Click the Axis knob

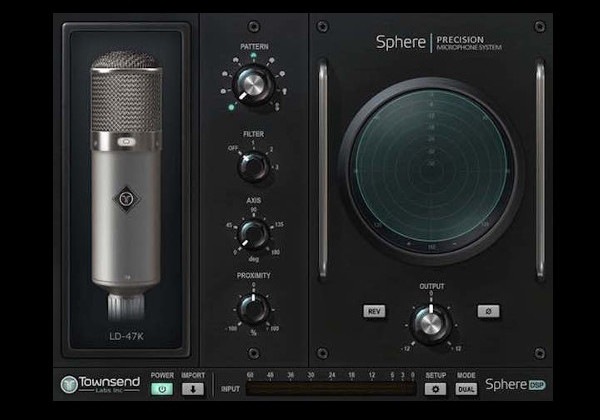(x=253, y=234)
